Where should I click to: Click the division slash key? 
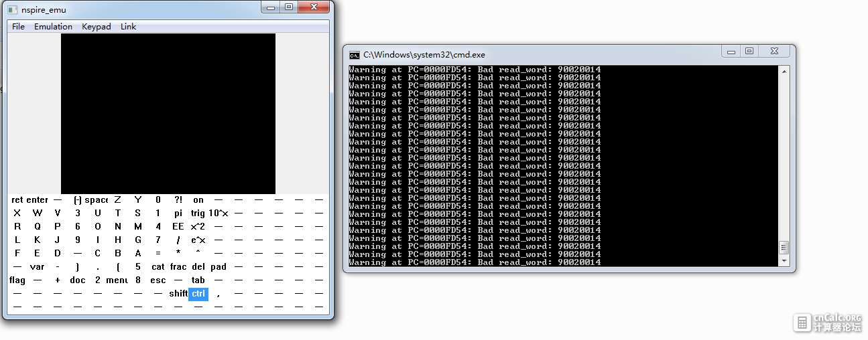[x=178, y=240]
